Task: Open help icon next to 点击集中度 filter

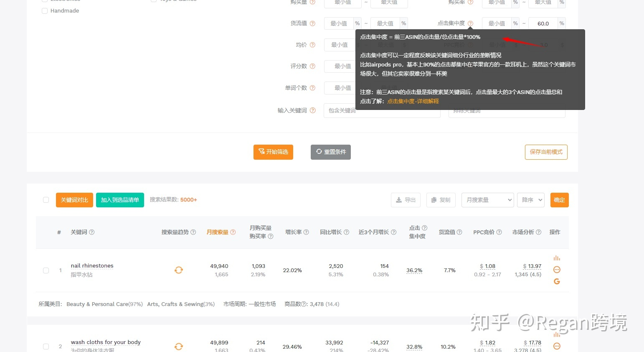Action: [470, 23]
